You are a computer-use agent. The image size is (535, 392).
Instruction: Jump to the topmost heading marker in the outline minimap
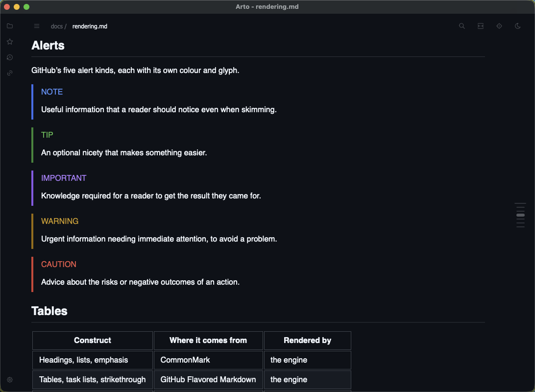(x=520, y=203)
